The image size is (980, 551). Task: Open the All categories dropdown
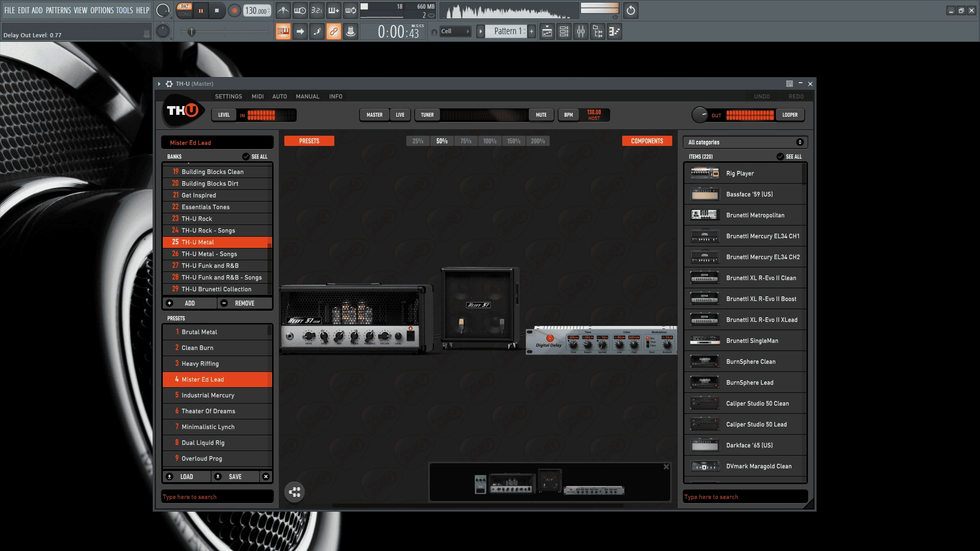pyautogui.click(x=745, y=142)
